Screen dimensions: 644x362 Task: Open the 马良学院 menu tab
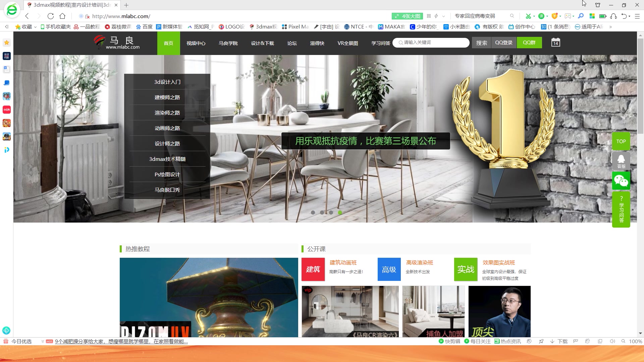point(229,43)
